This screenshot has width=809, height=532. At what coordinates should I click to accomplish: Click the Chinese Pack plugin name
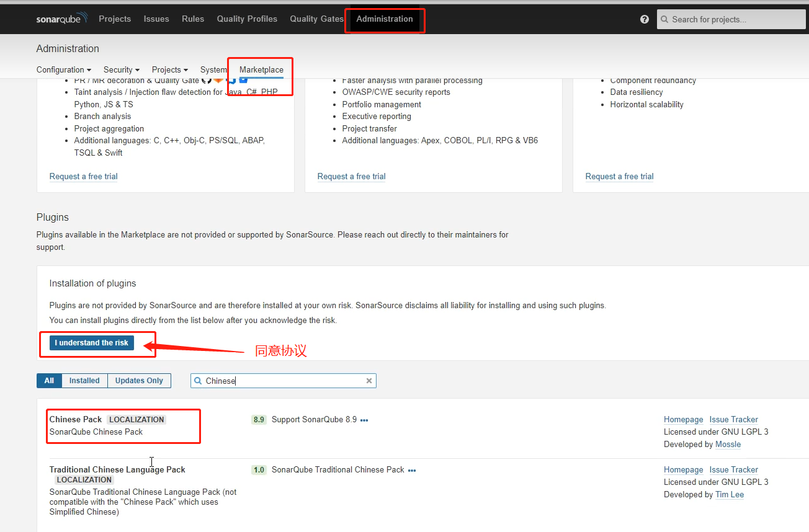point(76,420)
